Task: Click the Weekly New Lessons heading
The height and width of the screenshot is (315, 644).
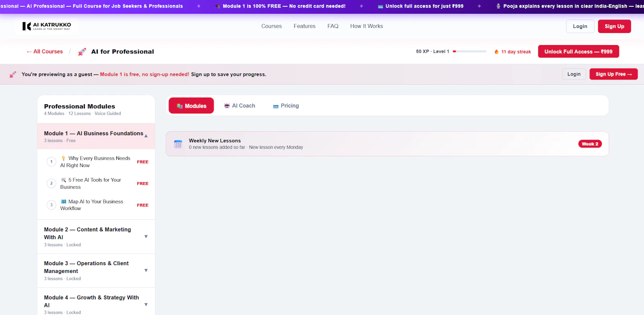Action: tap(215, 140)
